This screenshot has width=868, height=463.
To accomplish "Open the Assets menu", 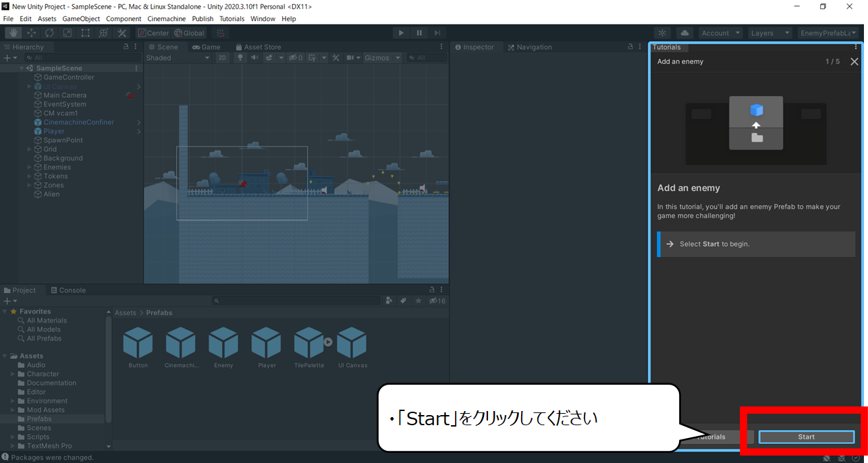I will point(47,19).
